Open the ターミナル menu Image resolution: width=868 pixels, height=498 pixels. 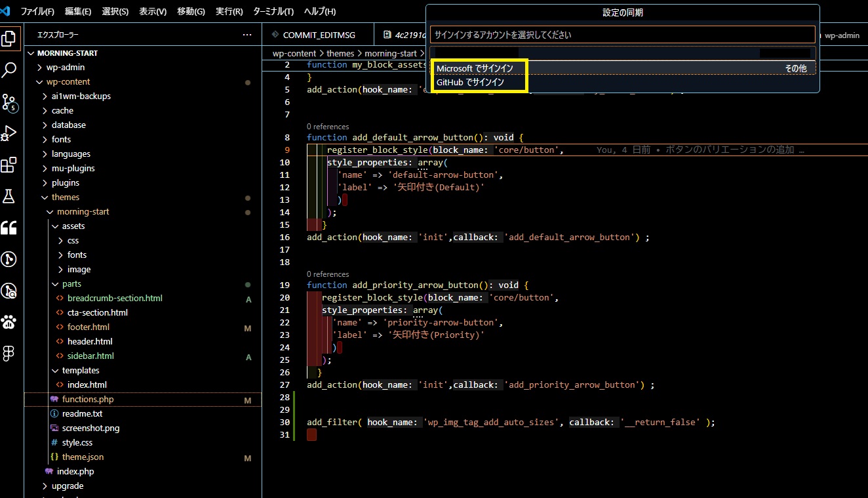point(273,11)
